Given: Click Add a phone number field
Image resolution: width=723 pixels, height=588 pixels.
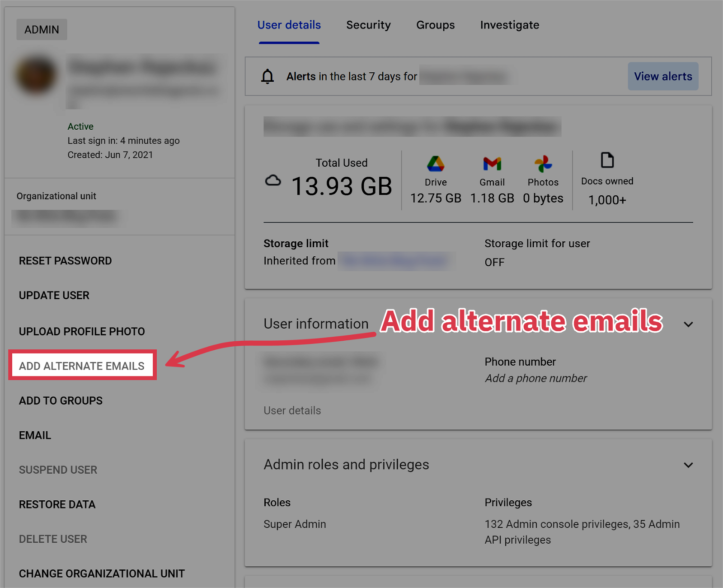Looking at the screenshot, I should (x=535, y=378).
